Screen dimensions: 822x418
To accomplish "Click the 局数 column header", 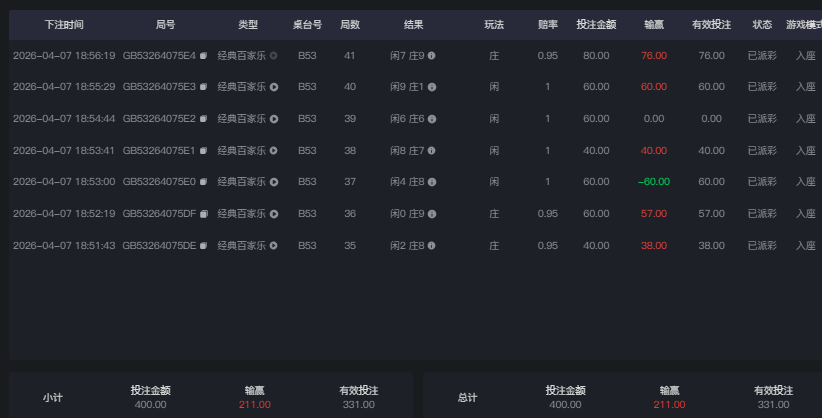I will pos(350,25).
